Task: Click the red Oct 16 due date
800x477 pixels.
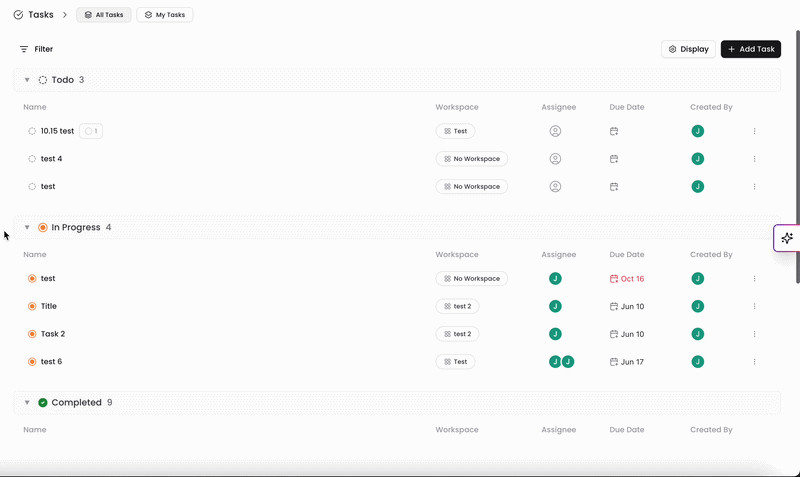Action: 627,279
